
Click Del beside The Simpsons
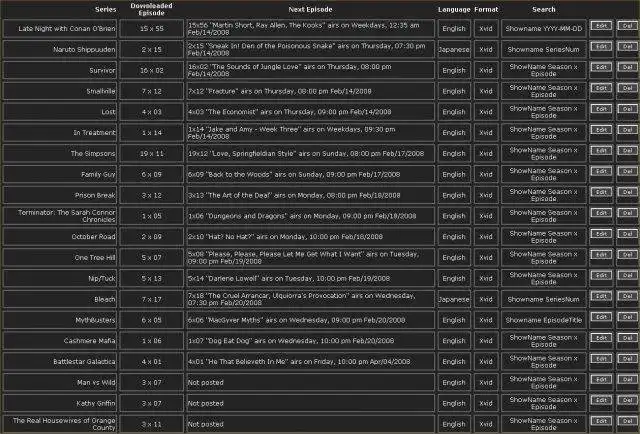627,151
